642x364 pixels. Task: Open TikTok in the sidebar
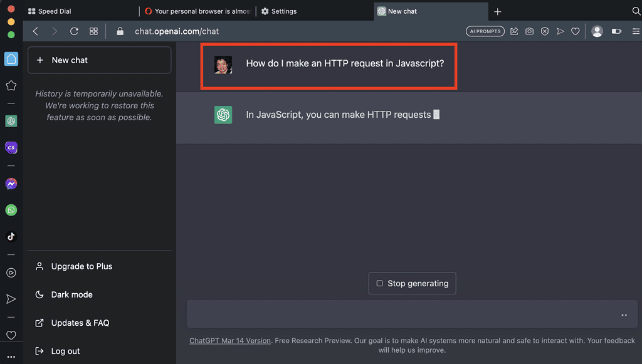(11, 236)
